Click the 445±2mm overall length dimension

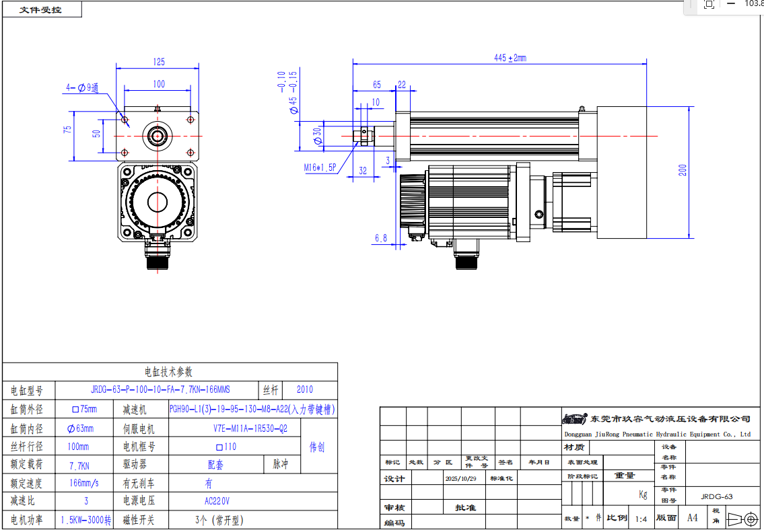[x=510, y=58]
